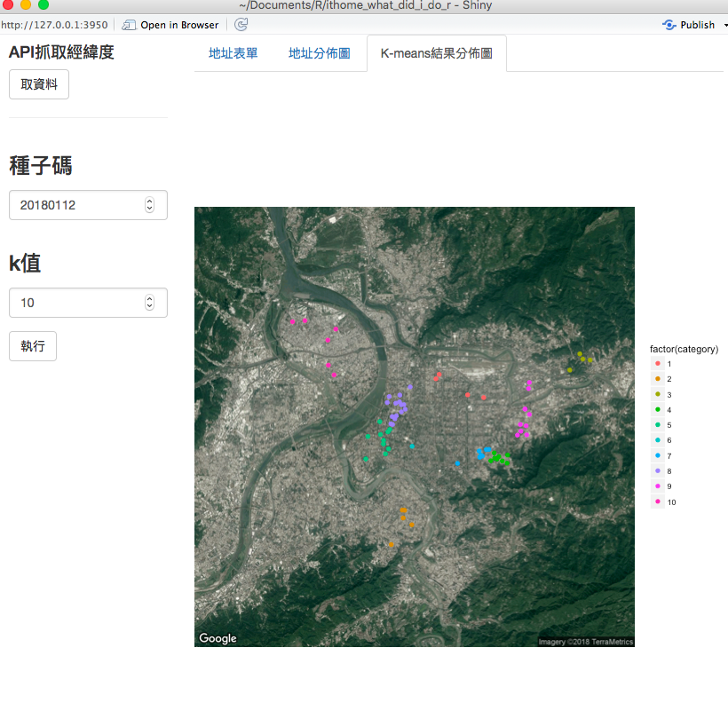Click legend swatch for category 4
The width and height of the screenshot is (728, 703).
(x=658, y=409)
